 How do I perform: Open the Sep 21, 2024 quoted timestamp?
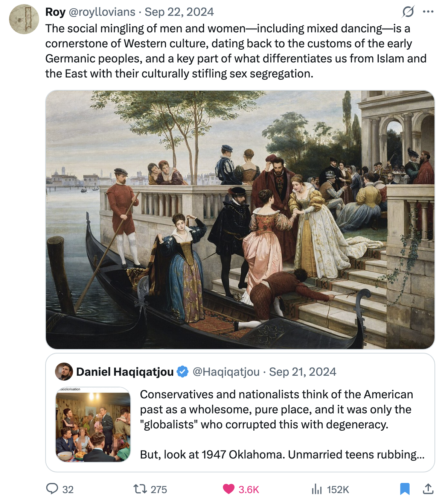coord(302,372)
